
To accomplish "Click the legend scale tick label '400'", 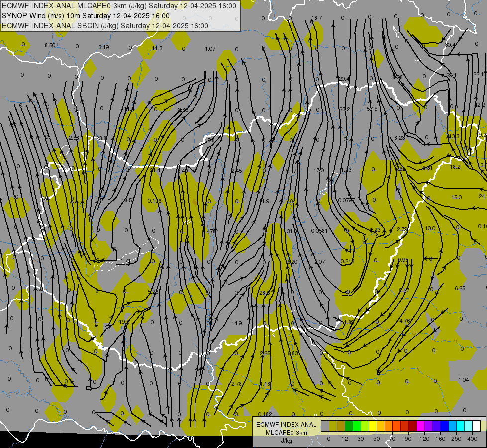I will point(472,439).
